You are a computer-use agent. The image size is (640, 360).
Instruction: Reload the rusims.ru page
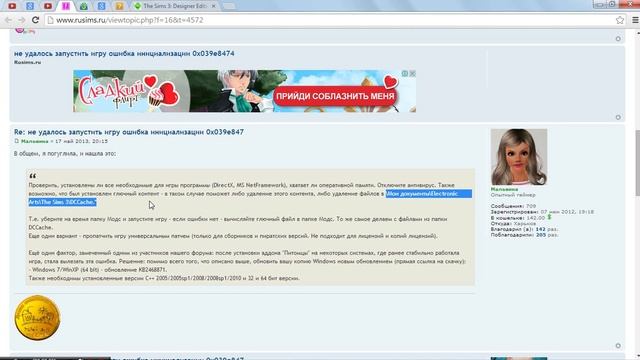(36, 20)
